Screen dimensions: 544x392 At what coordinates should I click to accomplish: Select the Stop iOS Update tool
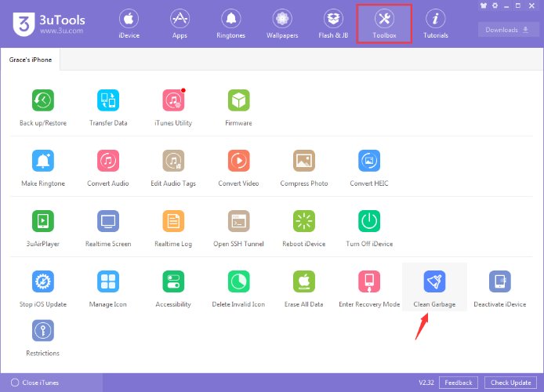(x=42, y=283)
